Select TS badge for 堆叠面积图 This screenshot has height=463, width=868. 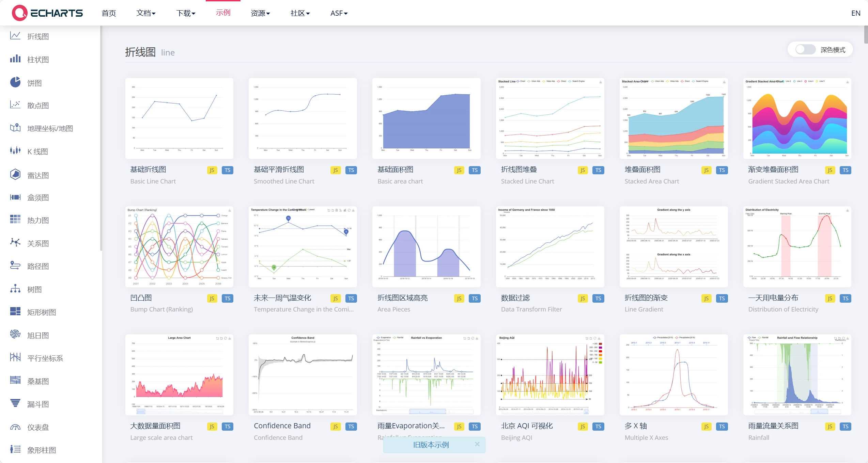[722, 170]
